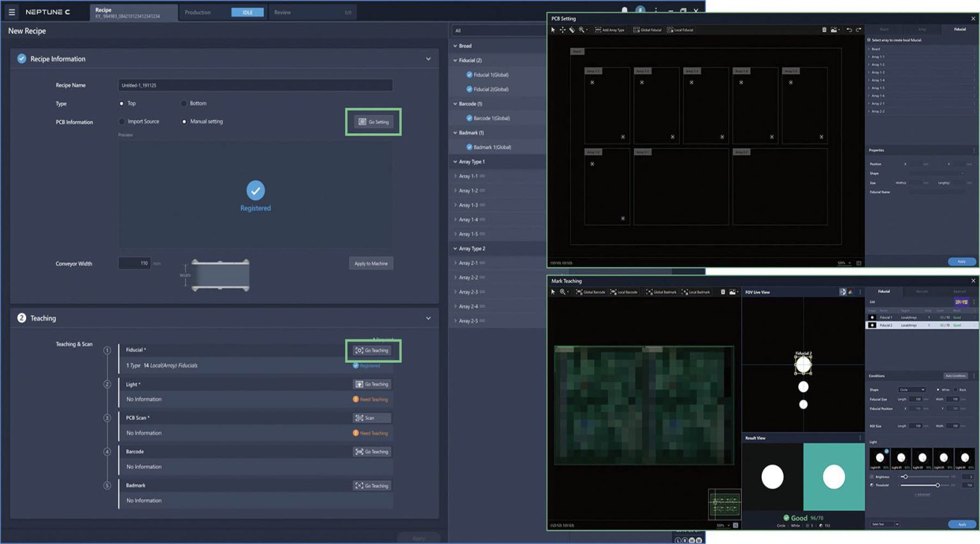The height and width of the screenshot is (544, 980).
Task: Open the FOV Live View three-dot menu
Action: [x=860, y=292]
